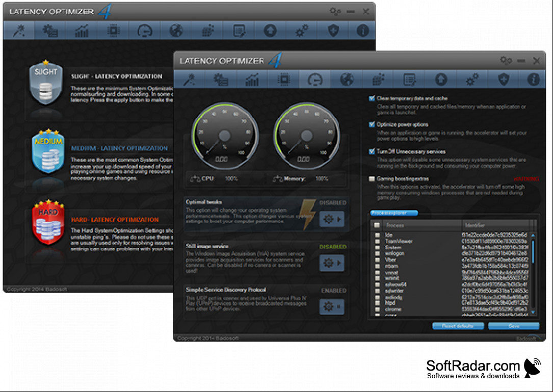Screen dimensions: 553x392
Task: Open the gear-and-window tab in front window
Action: (221, 79)
